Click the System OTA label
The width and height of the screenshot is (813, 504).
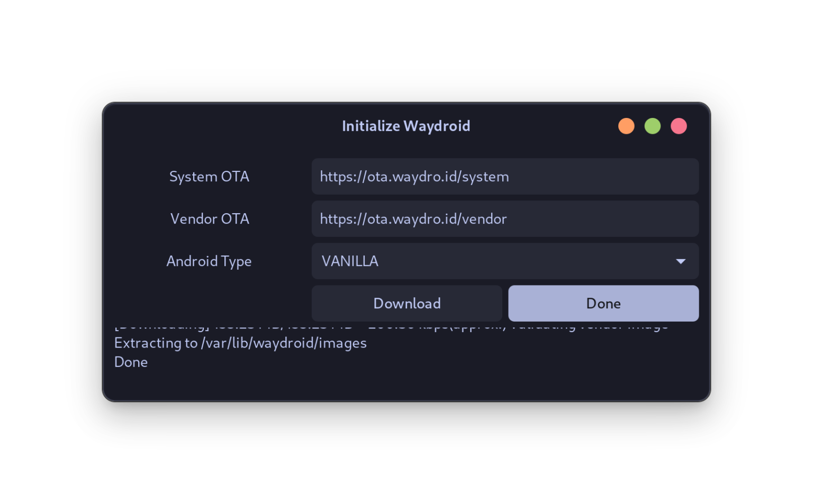pyautogui.click(x=209, y=176)
